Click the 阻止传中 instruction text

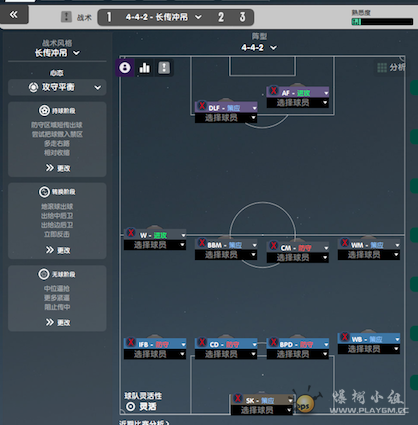coord(57,307)
